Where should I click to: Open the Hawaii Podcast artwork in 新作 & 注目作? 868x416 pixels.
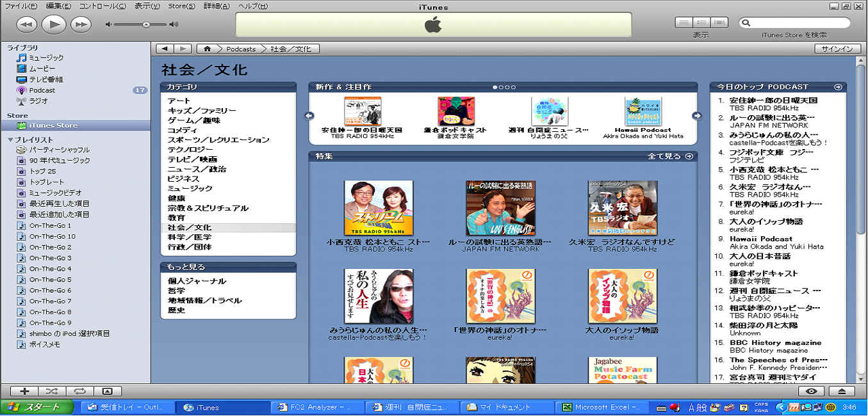tap(643, 111)
